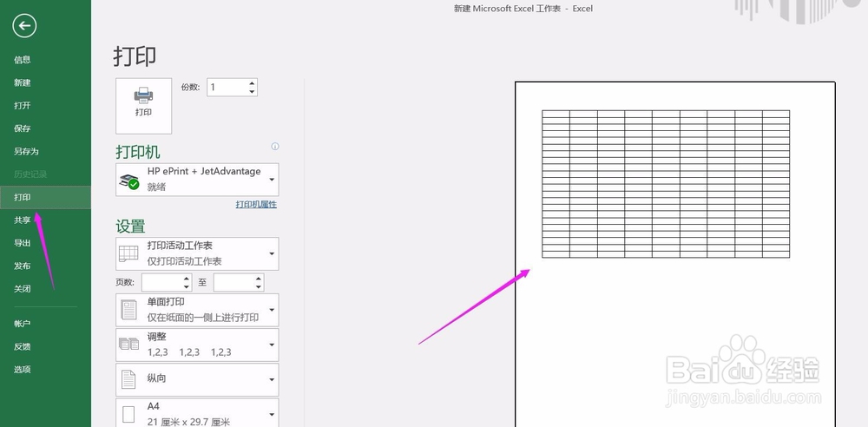Open the printer info icon
The image size is (868, 427).
[275, 147]
